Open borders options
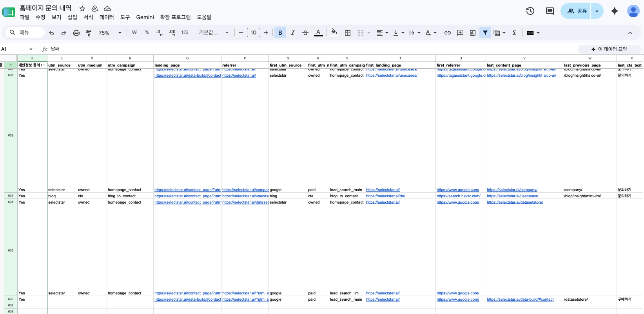 [x=348, y=33]
